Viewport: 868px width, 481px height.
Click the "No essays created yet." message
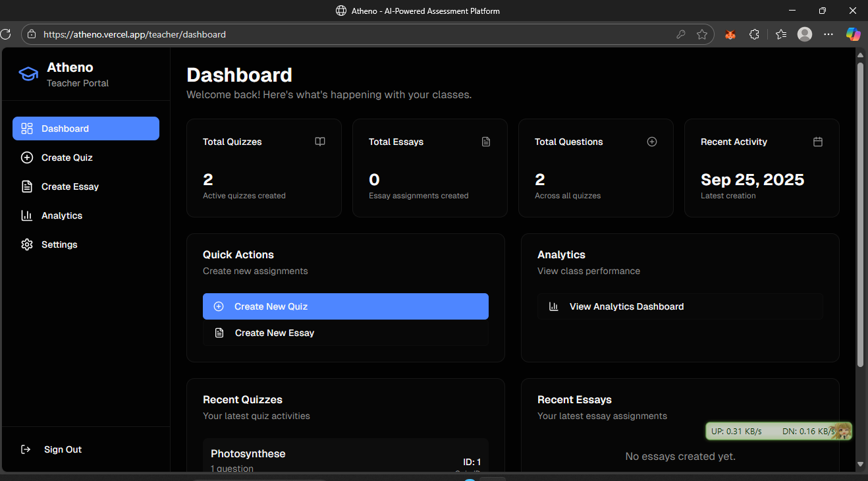tap(680, 456)
